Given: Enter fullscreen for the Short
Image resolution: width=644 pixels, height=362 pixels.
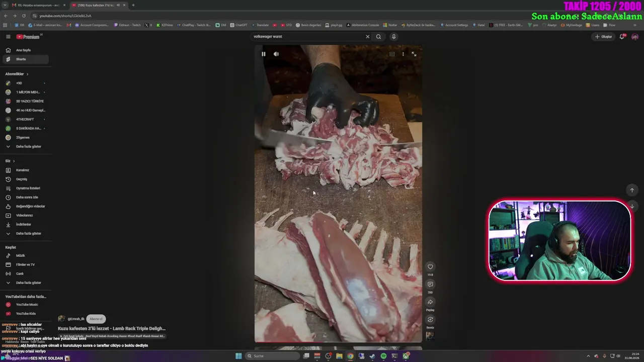Looking at the screenshot, I should [x=414, y=54].
